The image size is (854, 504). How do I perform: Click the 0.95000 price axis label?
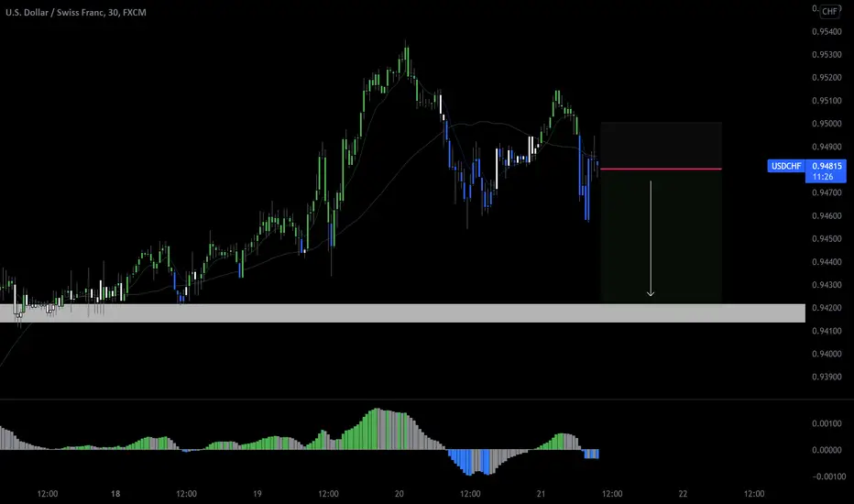pyautogui.click(x=827, y=124)
